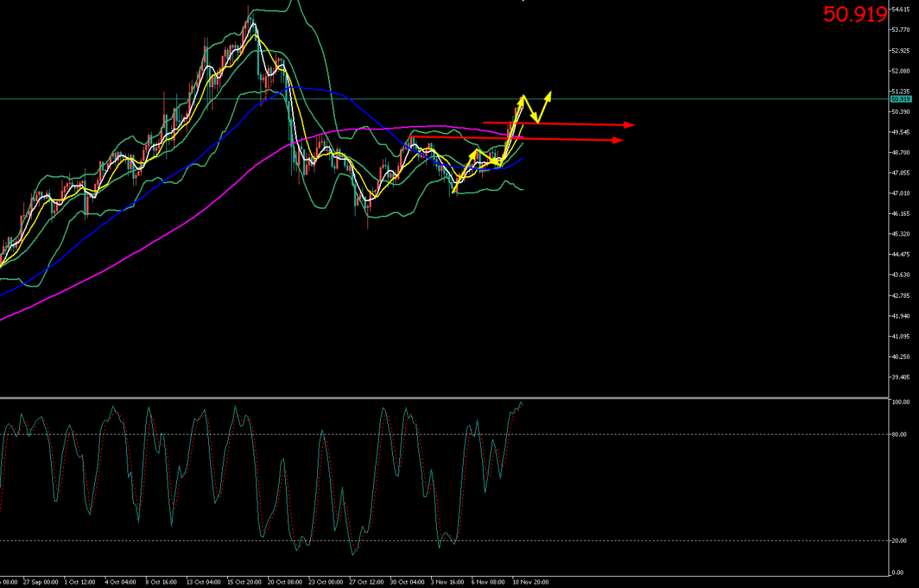Image resolution: width=919 pixels, height=588 pixels.
Task: Select the current price tag on price axis
Action: (x=901, y=99)
